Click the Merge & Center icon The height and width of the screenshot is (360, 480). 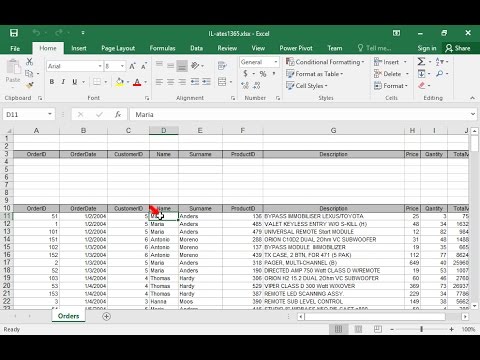click(x=222, y=82)
